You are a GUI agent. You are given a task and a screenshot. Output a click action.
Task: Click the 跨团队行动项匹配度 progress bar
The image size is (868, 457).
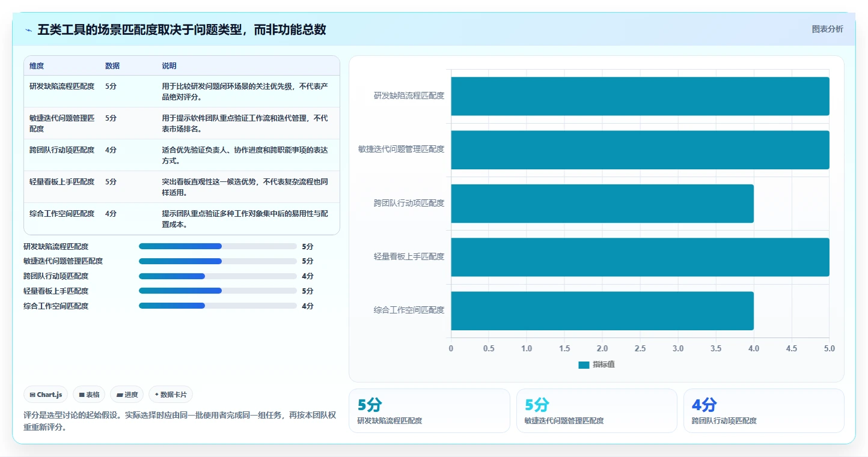coord(218,276)
